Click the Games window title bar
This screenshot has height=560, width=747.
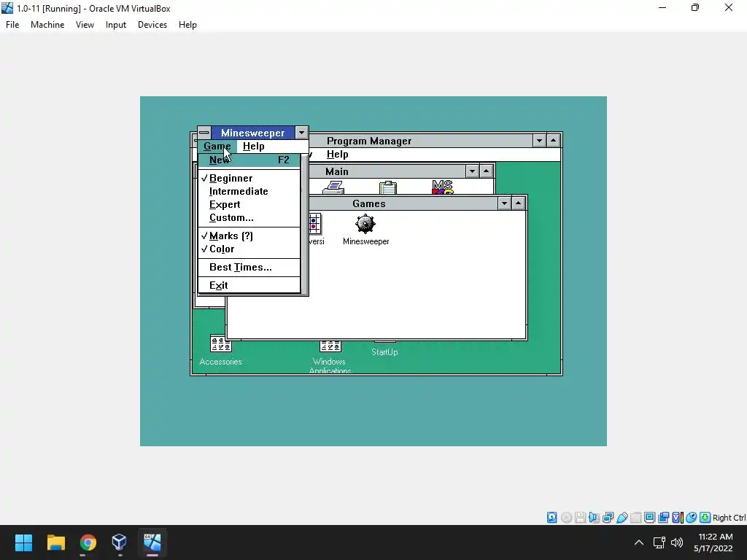(x=403, y=203)
